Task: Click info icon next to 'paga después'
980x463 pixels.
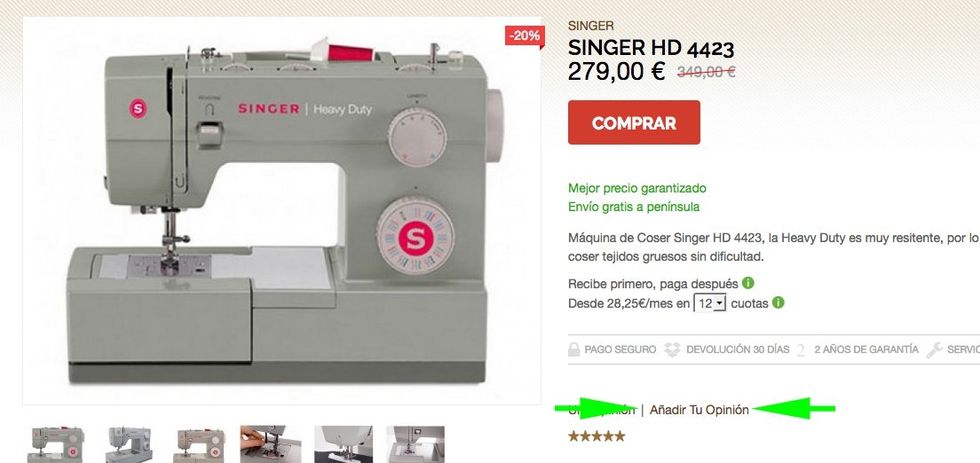Action: 747,283
